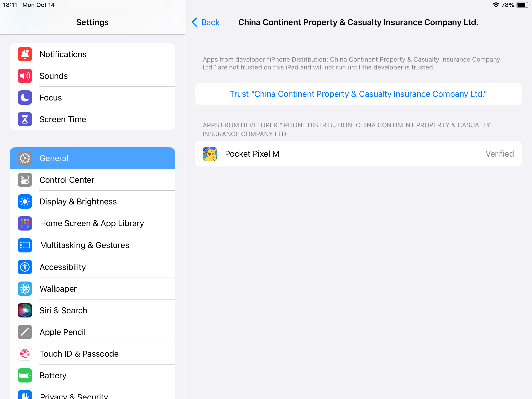Go Back to previous settings page
This screenshot has width=532, height=399.
pos(206,22)
